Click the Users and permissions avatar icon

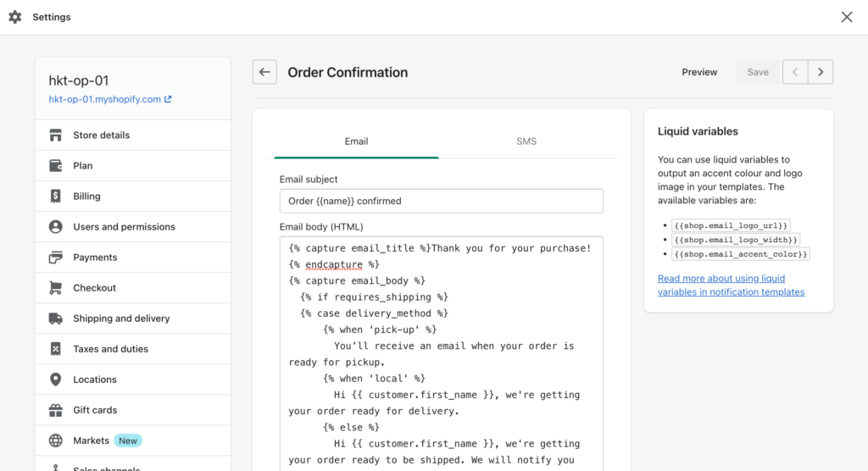pos(55,226)
